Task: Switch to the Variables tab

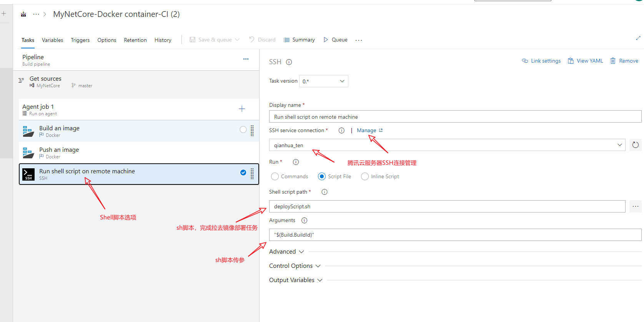Action: (52, 40)
